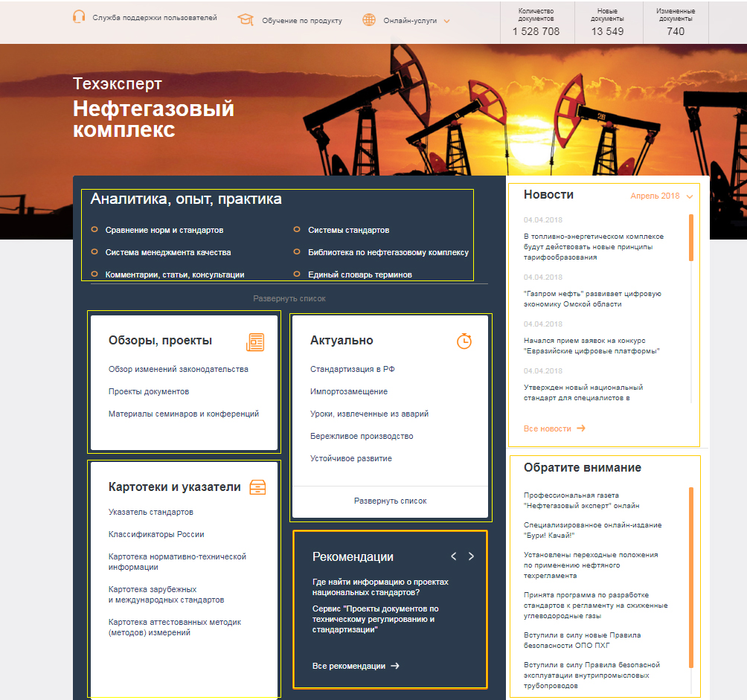Show previous recommendation with left arrow
The width and height of the screenshot is (747, 700).
(454, 556)
